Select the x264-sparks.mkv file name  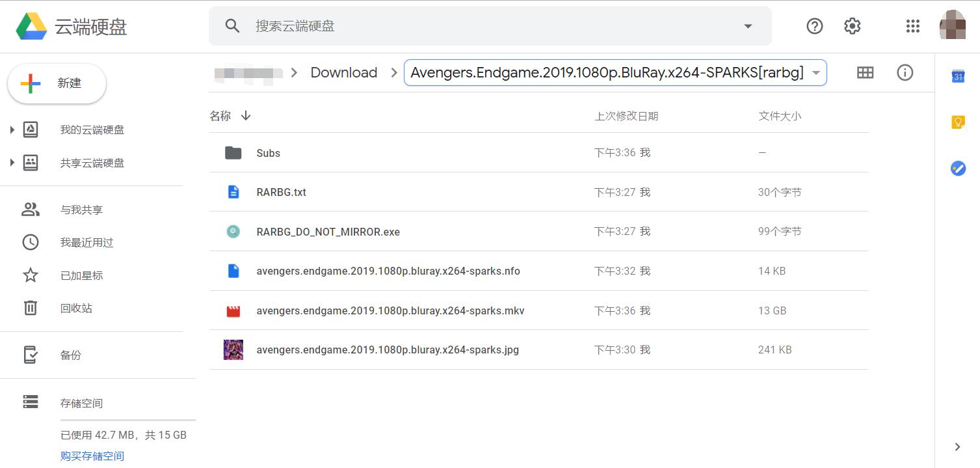pyautogui.click(x=390, y=310)
